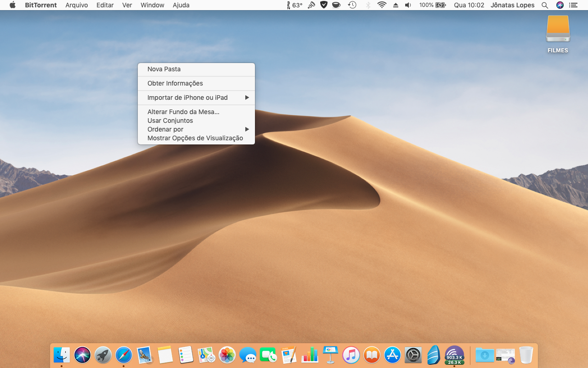Click the Qua 10:02 clock

click(469, 5)
